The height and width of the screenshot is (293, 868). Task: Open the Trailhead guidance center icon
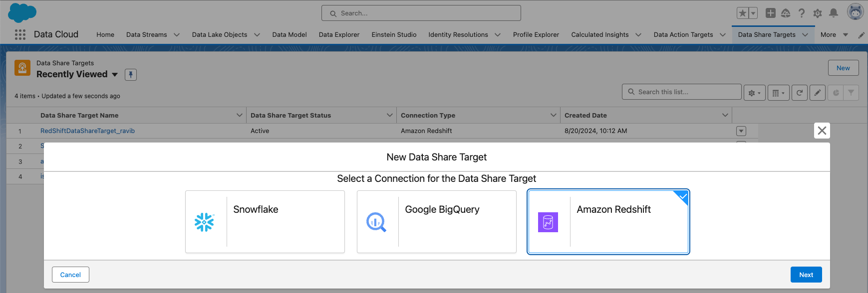coord(786,13)
